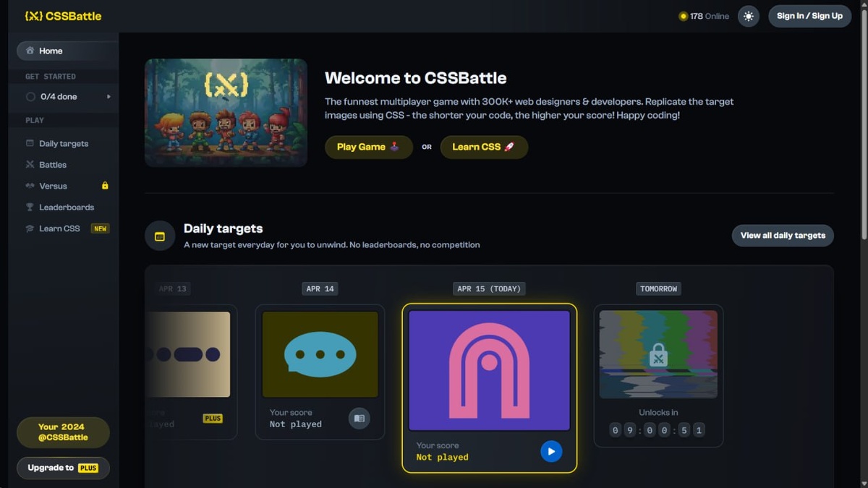
Task: Click the locked Tomorrow target thumbnail
Action: 658,354
